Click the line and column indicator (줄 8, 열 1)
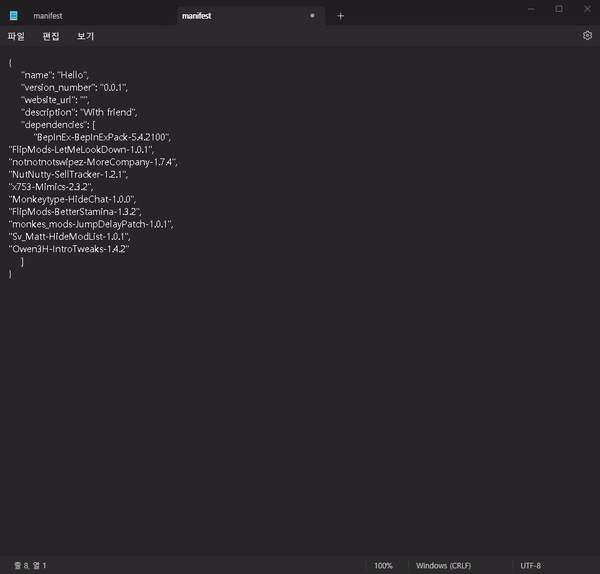The width and height of the screenshot is (600, 574). click(30, 565)
